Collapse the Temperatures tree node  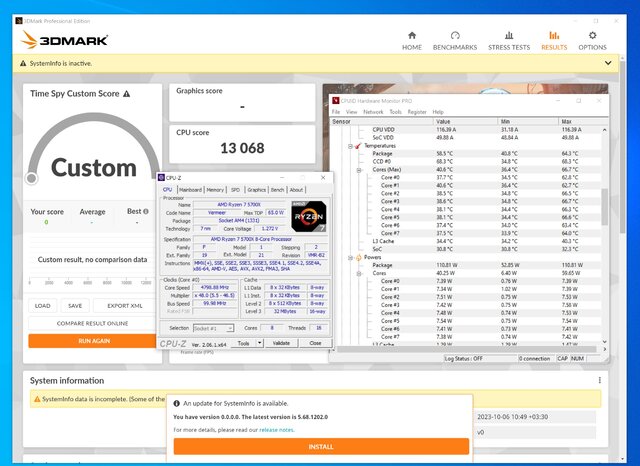tap(351, 145)
